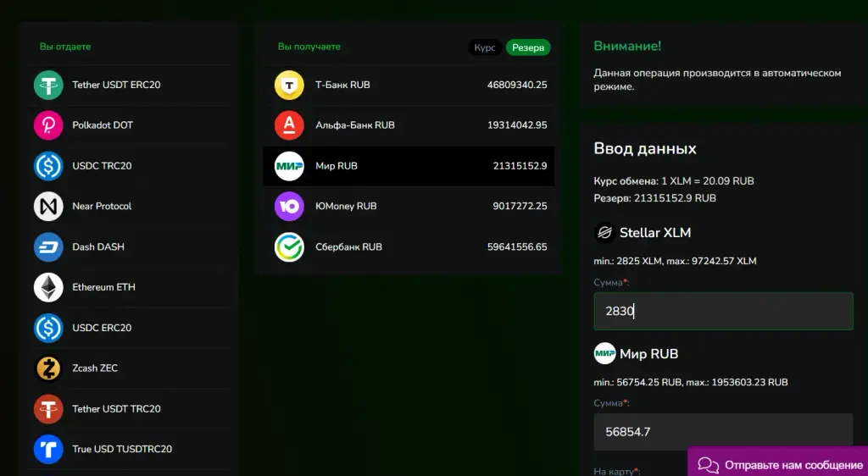Select the Polkadot DOT label

point(103,125)
